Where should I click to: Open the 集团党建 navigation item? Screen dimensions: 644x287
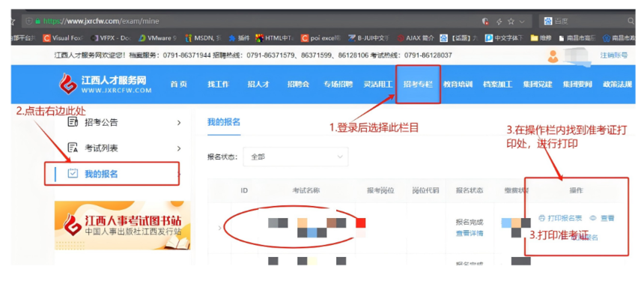tap(537, 84)
